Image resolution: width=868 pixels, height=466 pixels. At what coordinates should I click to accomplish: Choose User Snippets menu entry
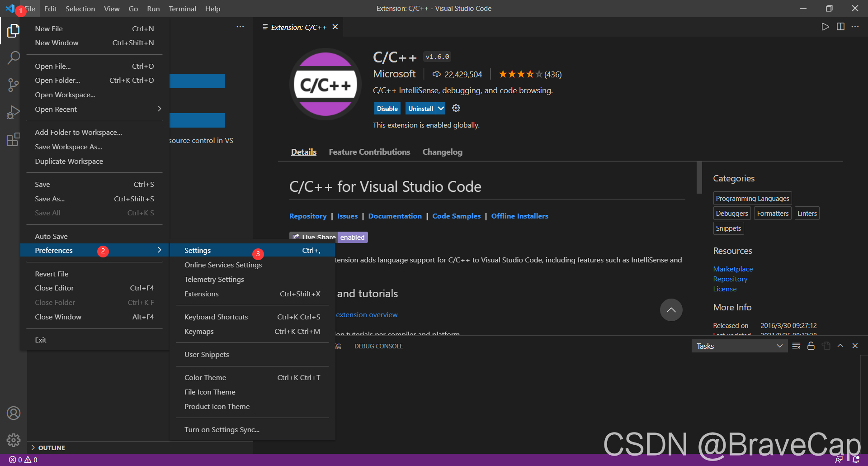pos(252,354)
